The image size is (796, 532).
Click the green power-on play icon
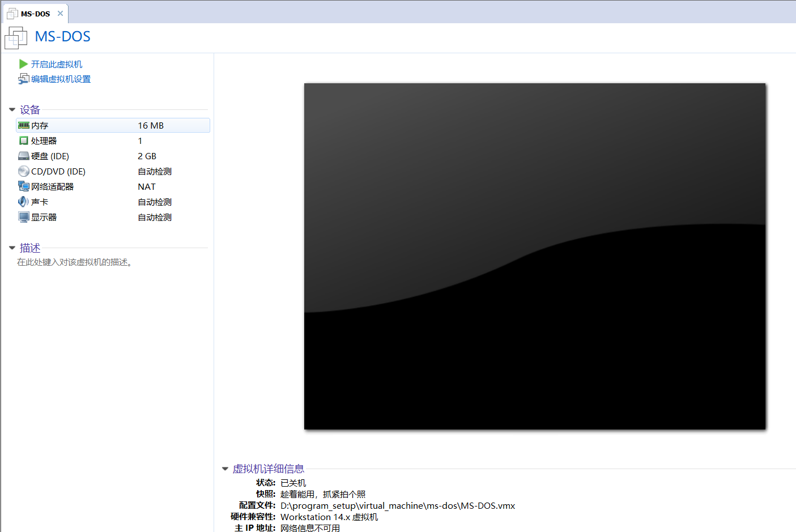click(x=23, y=64)
